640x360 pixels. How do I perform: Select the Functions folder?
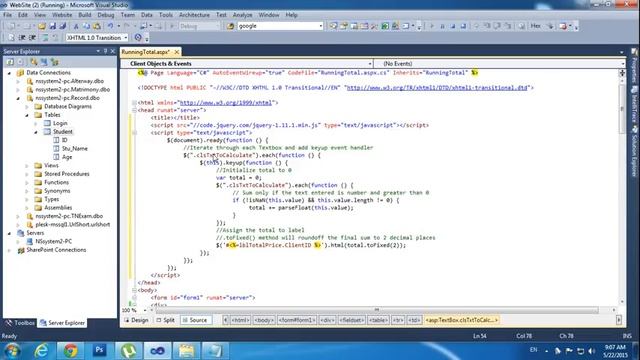tap(56, 182)
